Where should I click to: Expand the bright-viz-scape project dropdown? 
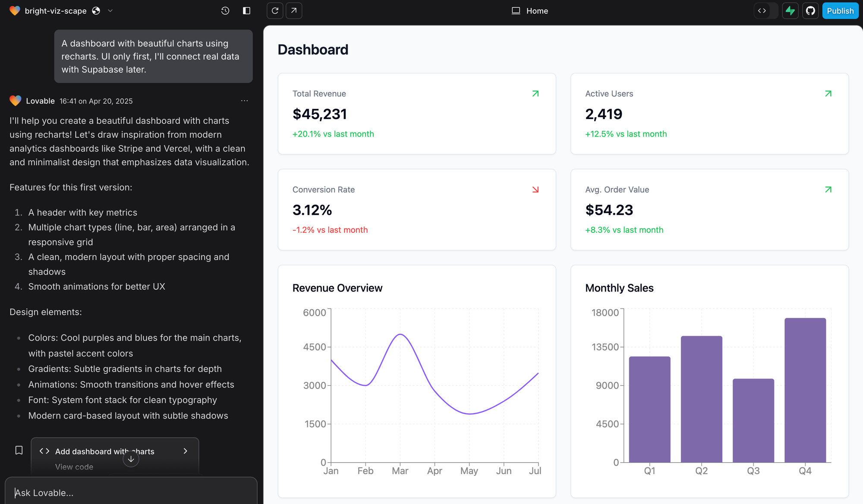pyautogui.click(x=110, y=11)
